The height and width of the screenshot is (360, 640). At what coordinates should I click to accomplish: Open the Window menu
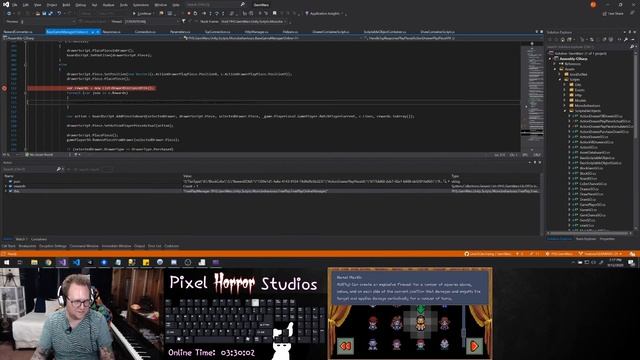coord(161,5)
